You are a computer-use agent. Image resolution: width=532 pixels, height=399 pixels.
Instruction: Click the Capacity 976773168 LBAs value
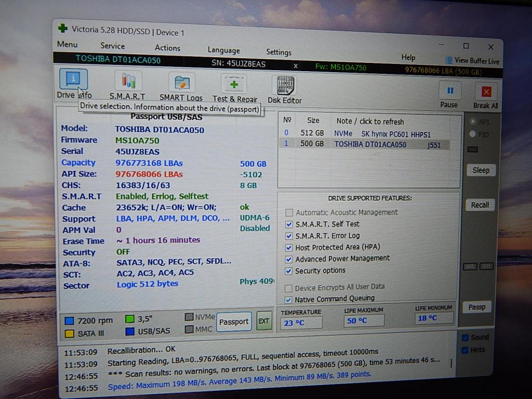tap(149, 163)
